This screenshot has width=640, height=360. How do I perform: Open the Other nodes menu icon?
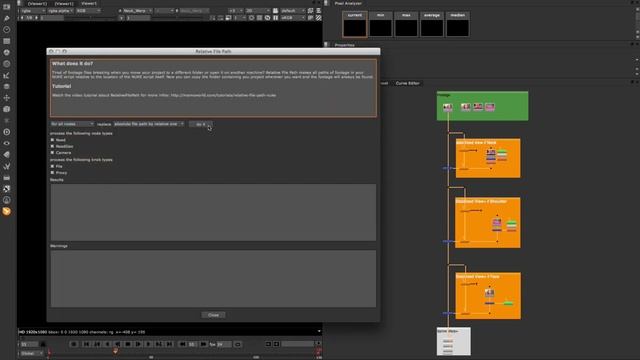[7, 178]
